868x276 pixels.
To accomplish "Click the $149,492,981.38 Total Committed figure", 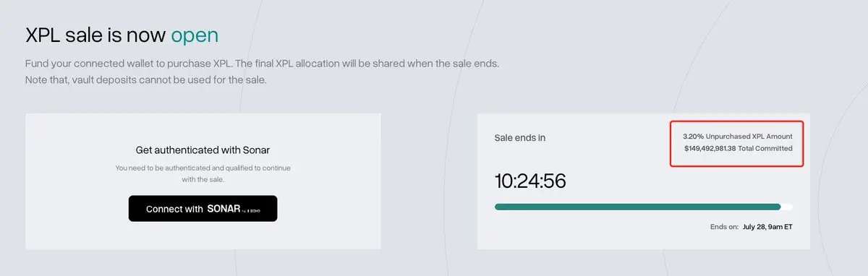I will click(x=738, y=148).
